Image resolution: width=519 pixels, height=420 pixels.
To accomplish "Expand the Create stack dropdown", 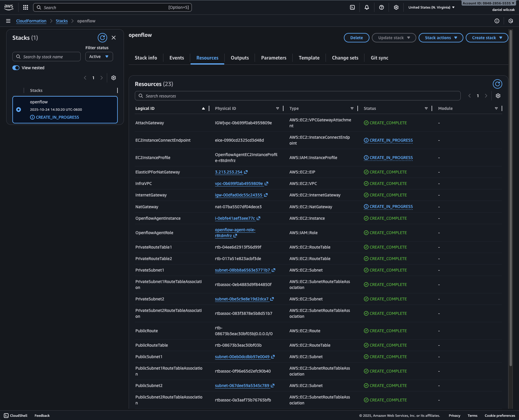I will coord(487,38).
